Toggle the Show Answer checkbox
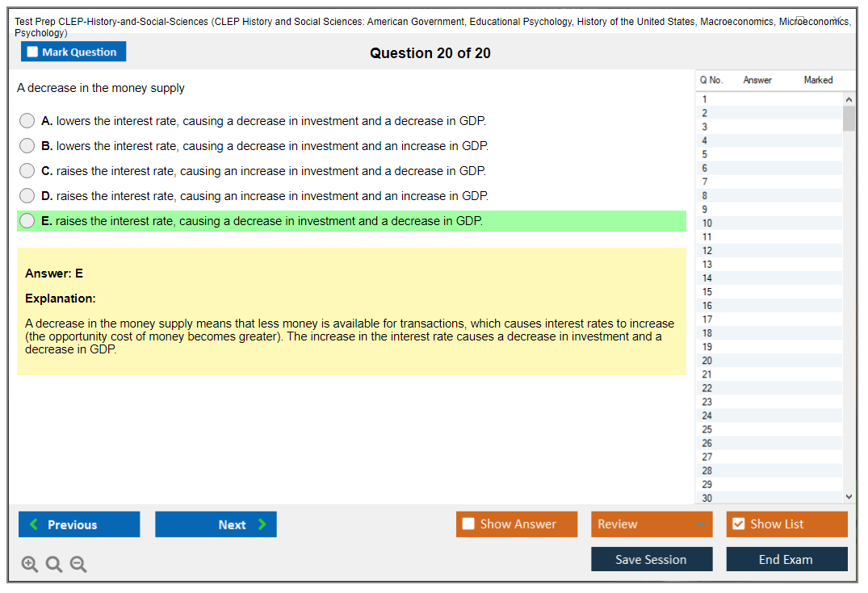 (468, 524)
